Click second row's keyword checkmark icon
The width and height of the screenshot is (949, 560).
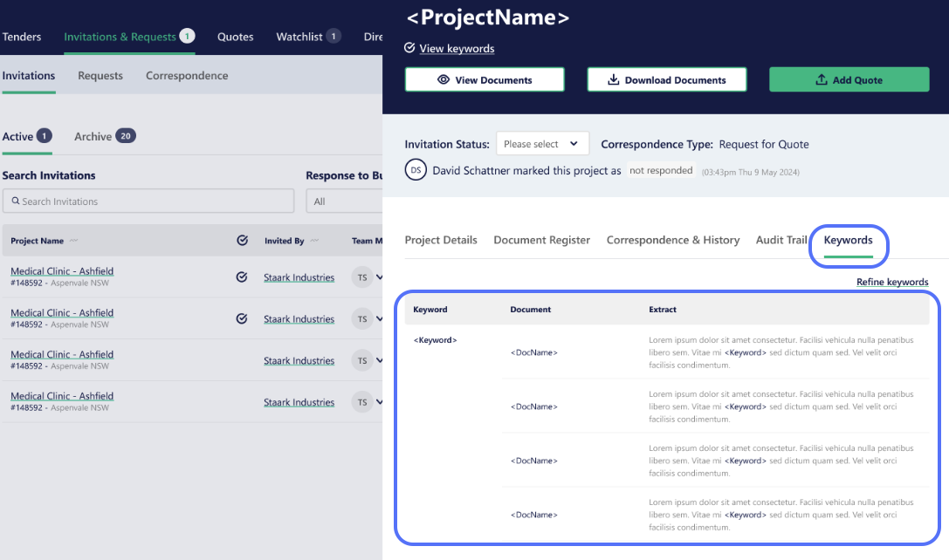242,318
